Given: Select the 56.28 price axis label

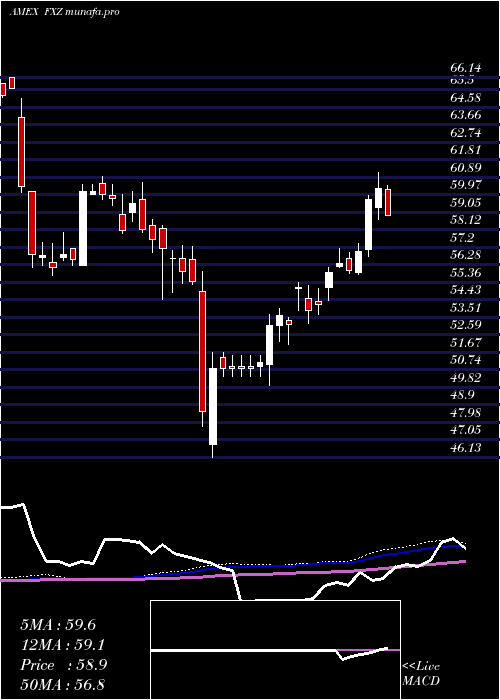Looking at the screenshot, I should 466,255.
